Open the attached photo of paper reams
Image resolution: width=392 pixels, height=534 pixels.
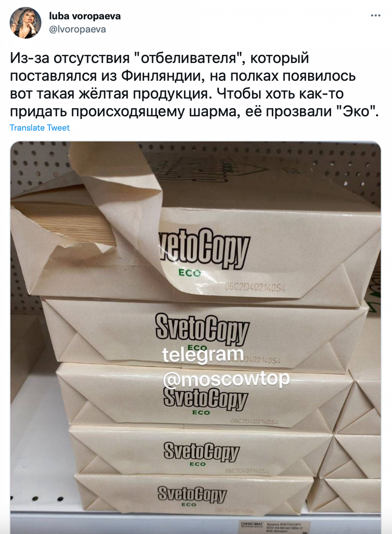click(195, 337)
